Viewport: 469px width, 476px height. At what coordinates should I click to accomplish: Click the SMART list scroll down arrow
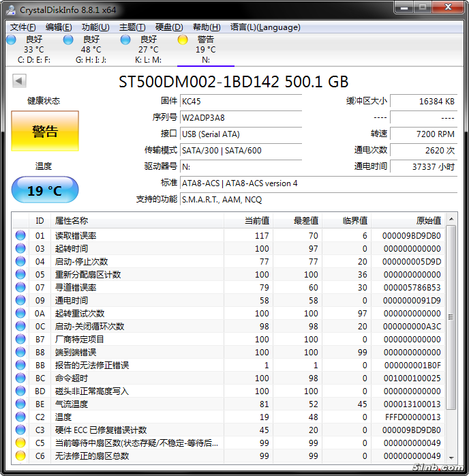click(x=451, y=458)
